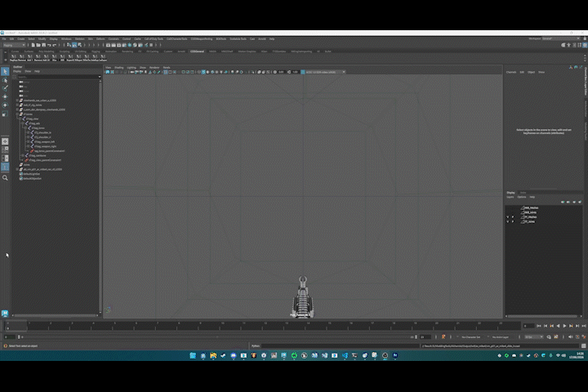Toggle audio mute speaker in range slider
This screenshot has width=588, height=392.
pos(570,336)
